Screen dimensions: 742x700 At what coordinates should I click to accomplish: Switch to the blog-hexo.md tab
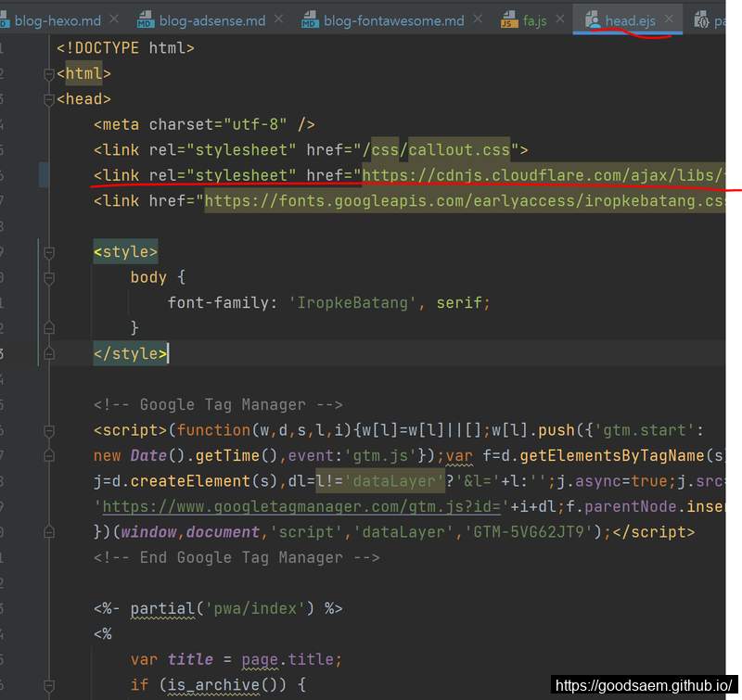coord(58,20)
